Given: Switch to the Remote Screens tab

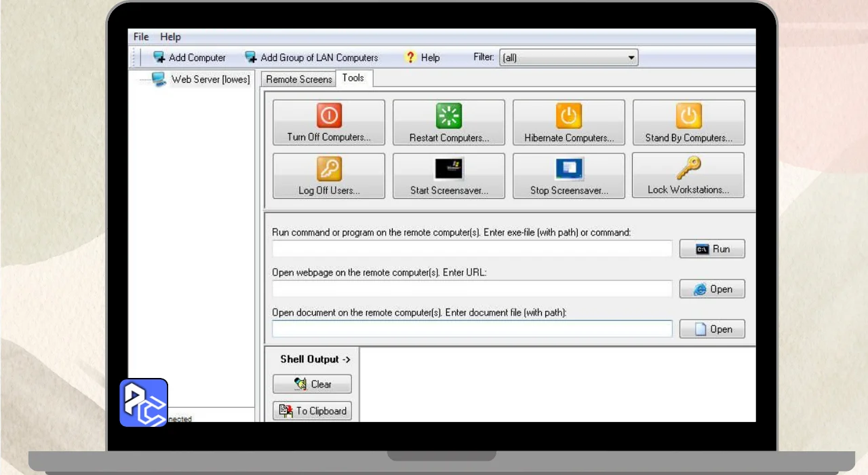Looking at the screenshot, I should tap(298, 79).
